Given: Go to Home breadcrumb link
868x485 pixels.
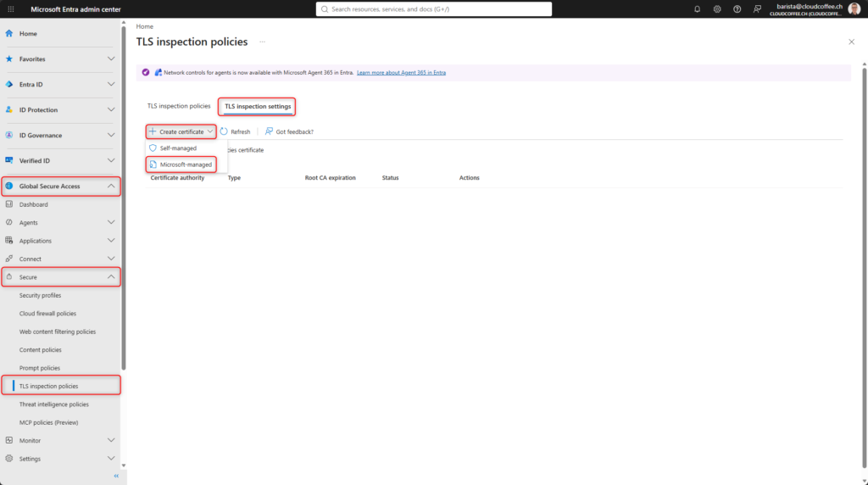Looking at the screenshot, I should 144,26.
